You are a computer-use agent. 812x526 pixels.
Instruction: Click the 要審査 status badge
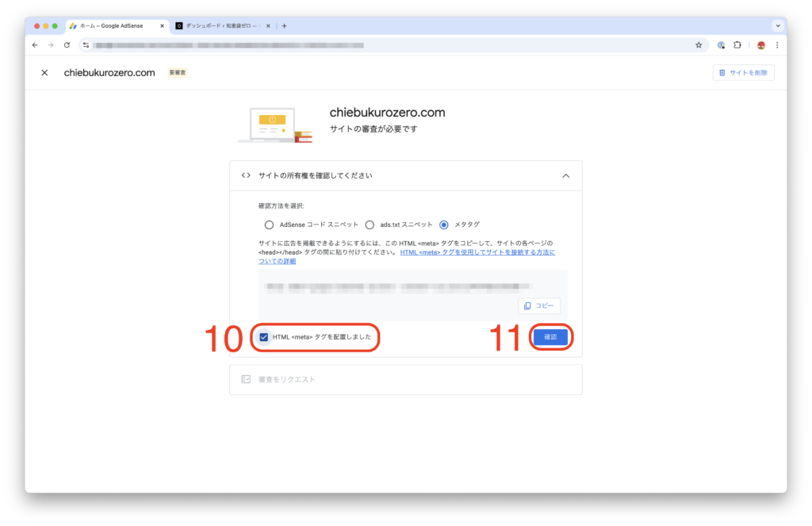tap(178, 73)
